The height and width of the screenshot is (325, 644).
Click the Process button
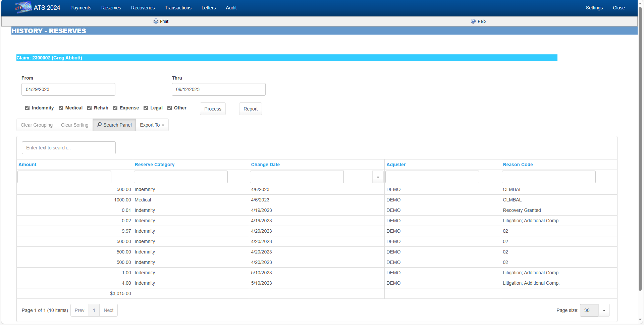tap(213, 109)
